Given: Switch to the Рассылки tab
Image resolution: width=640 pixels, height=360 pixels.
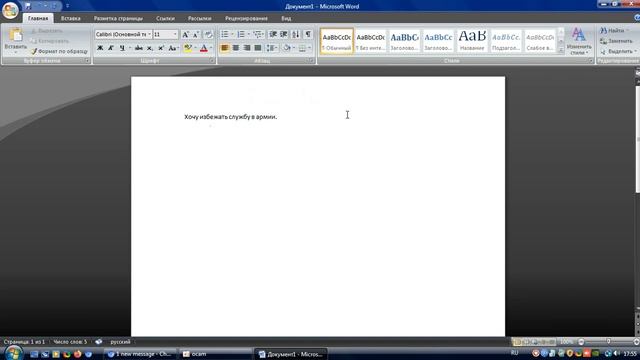Looking at the screenshot, I should (200, 18).
